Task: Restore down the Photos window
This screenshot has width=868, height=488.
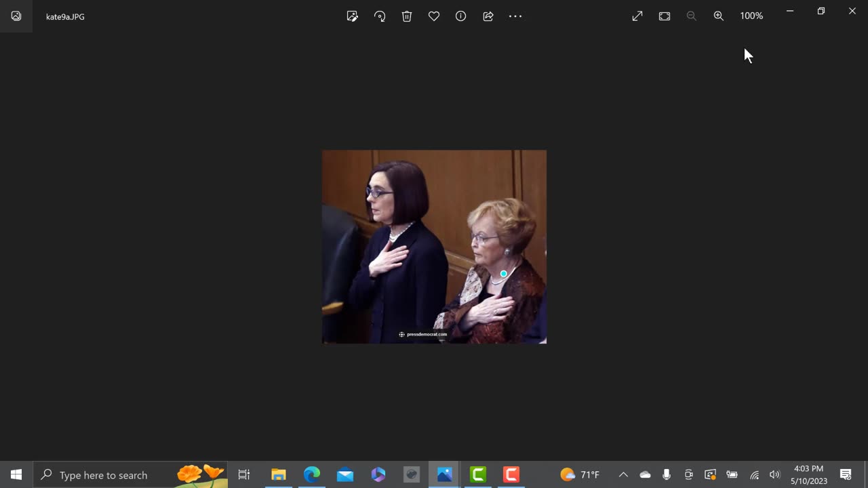Action: pos(821,11)
